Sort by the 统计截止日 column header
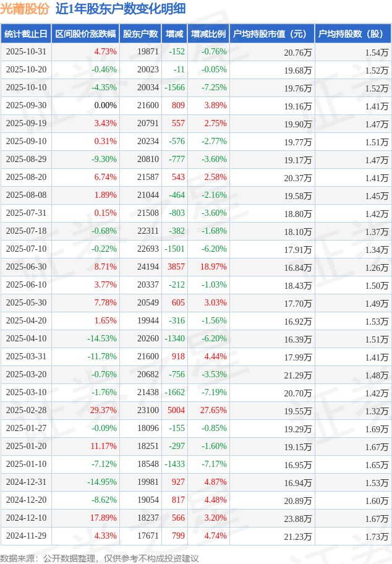Screen dimensions: 392x564 [x=25, y=34]
